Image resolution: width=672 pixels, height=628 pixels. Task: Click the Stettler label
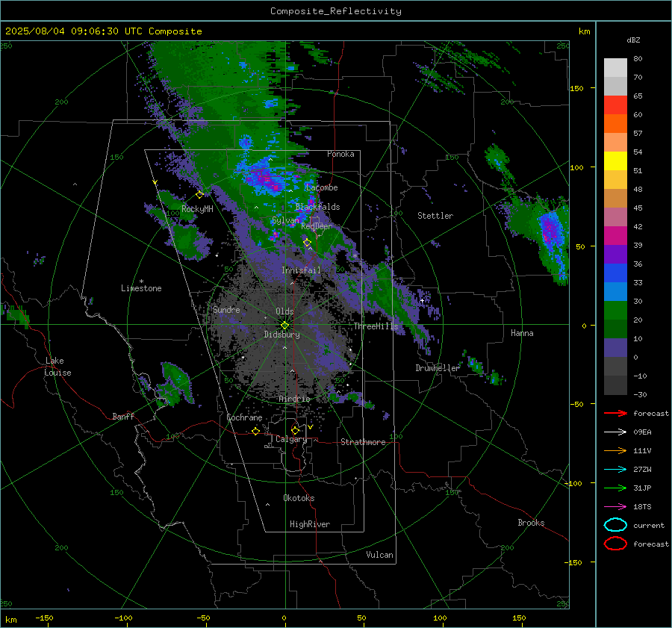435,216
